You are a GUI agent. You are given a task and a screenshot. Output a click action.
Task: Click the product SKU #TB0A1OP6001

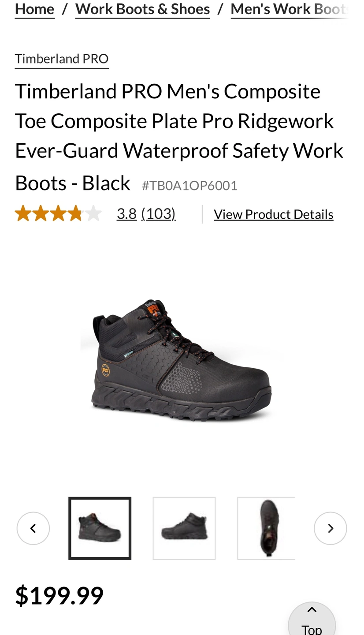pyautogui.click(x=189, y=186)
